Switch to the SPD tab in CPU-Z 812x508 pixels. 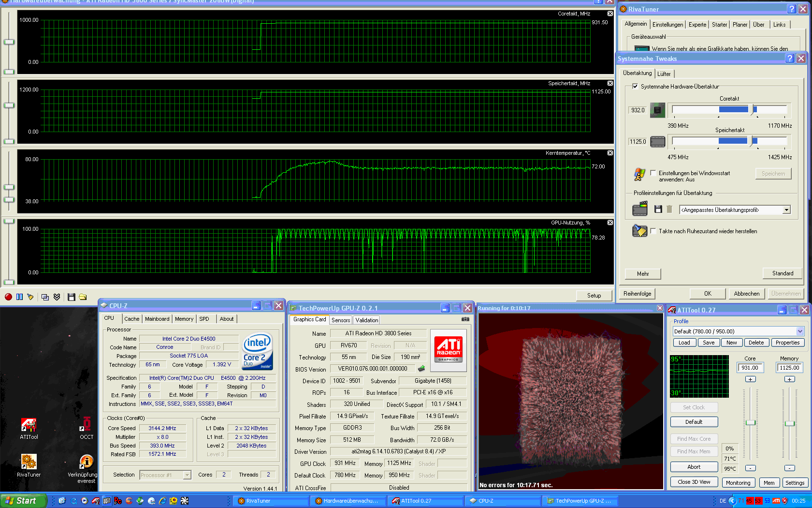pyautogui.click(x=204, y=319)
